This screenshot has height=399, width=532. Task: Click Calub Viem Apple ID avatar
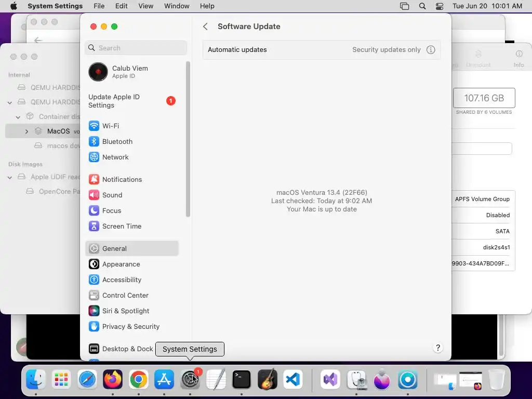point(98,72)
